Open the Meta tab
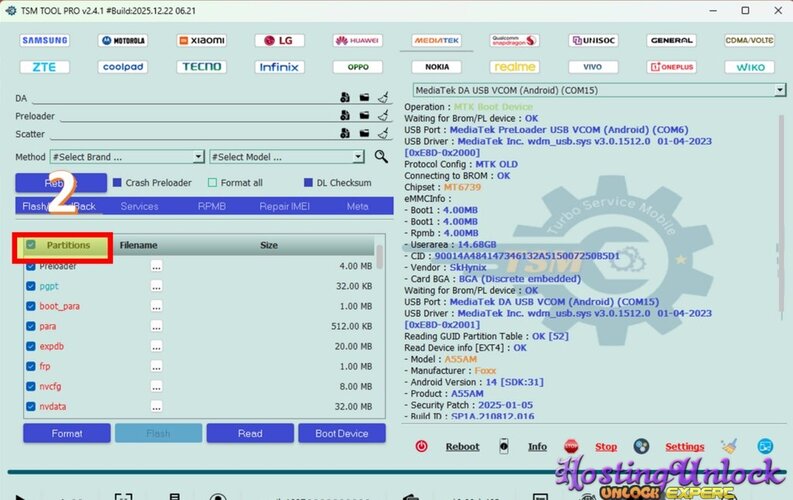The image size is (793, 500). pyautogui.click(x=358, y=206)
